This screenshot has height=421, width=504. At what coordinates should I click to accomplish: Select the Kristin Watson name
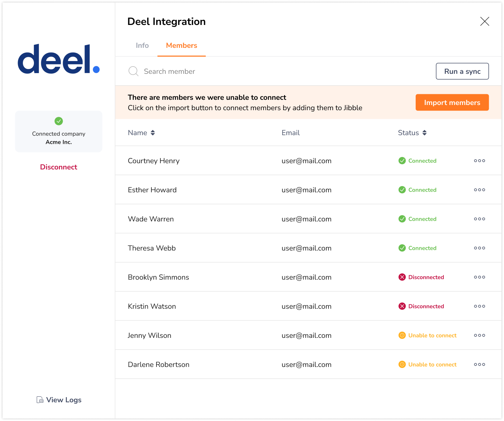[x=152, y=306]
